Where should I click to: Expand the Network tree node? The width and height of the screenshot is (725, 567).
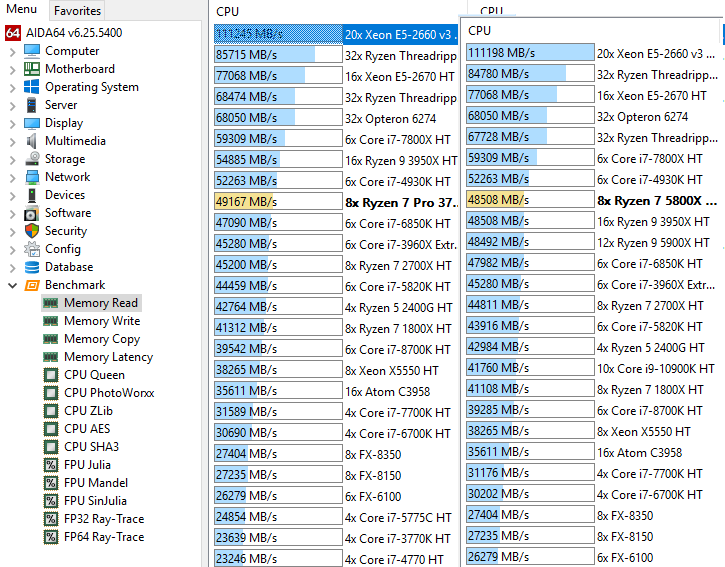click(x=12, y=178)
